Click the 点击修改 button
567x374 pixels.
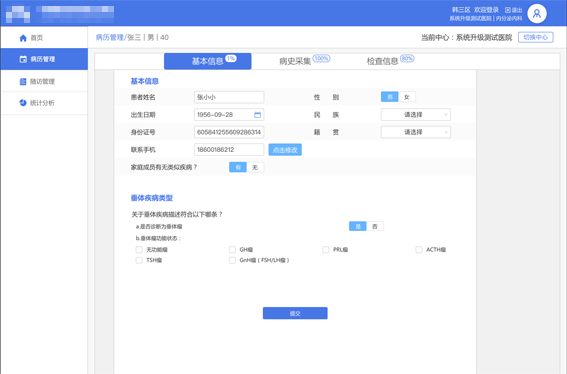tap(285, 150)
